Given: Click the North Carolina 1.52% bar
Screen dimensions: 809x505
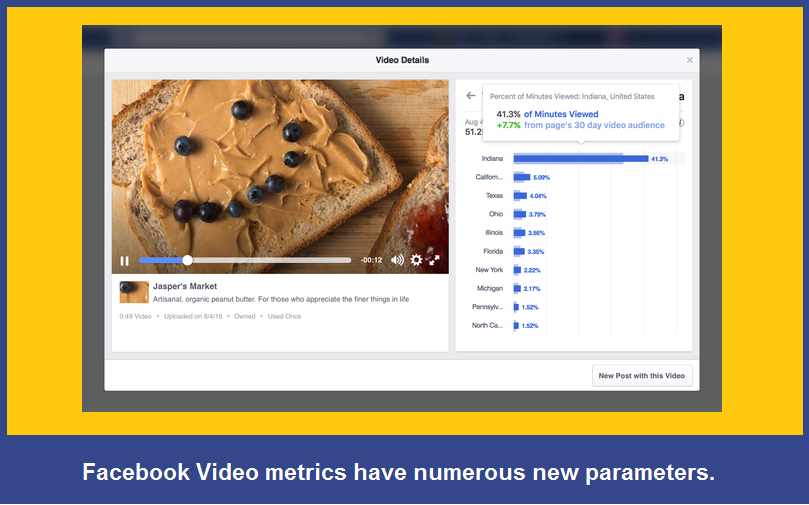Looking at the screenshot, I should click(516, 325).
